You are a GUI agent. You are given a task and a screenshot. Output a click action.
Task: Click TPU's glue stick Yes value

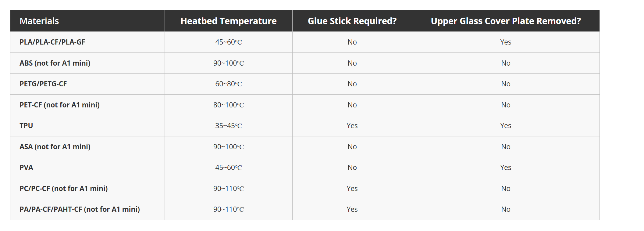pos(352,126)
